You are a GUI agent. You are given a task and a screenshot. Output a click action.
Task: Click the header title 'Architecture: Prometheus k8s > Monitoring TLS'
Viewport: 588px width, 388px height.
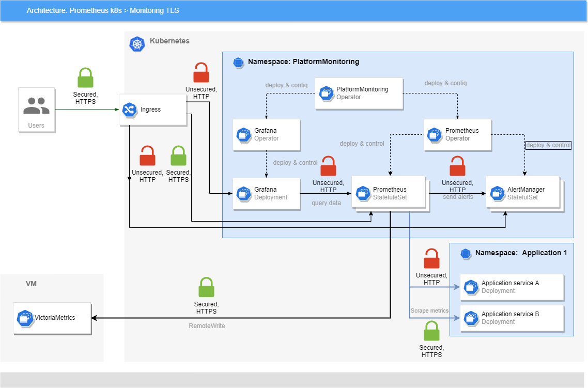(103, 10)
